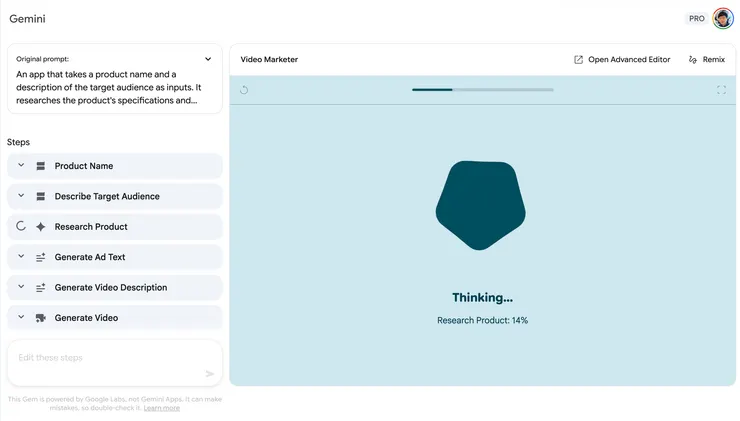The height and width of the screenshot is (421, 740).
Task: Click the Generate Video camera icon
Action: 41,318
